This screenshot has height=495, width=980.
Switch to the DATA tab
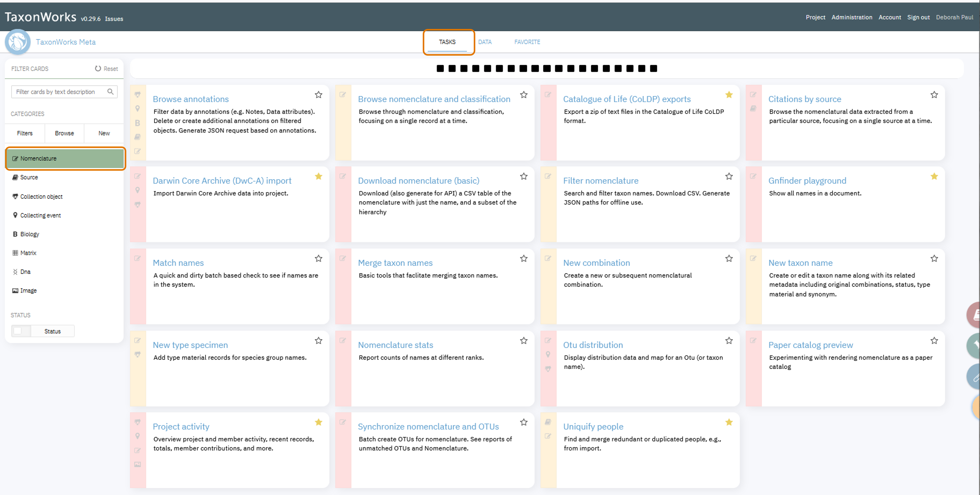pos(485,42)
